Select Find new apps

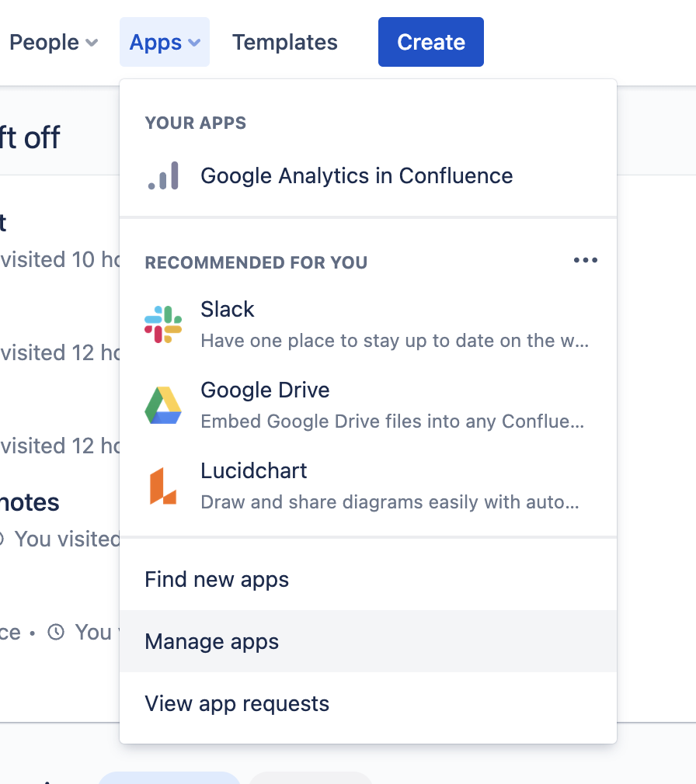point(217,580)
